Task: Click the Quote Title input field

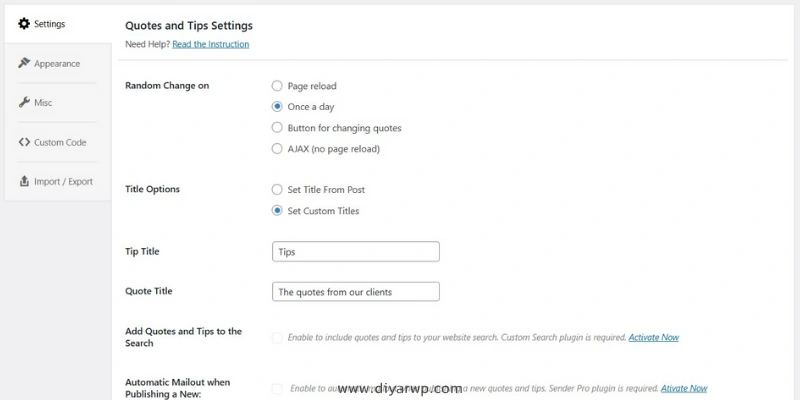Action: (355, 292)
